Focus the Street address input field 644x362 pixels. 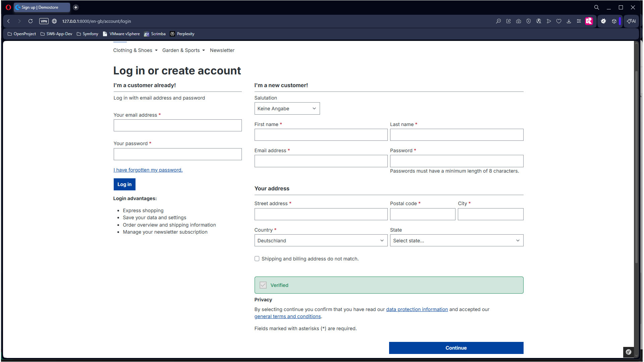pyautogui.click(x=321, y=214)
